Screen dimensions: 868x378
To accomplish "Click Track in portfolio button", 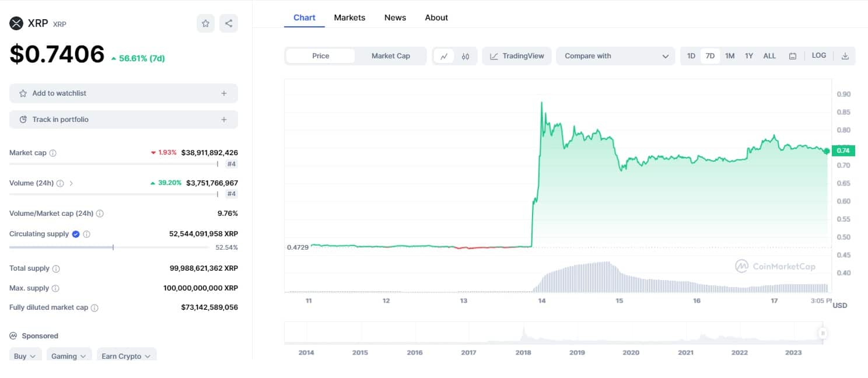I will tap(124, 120).
